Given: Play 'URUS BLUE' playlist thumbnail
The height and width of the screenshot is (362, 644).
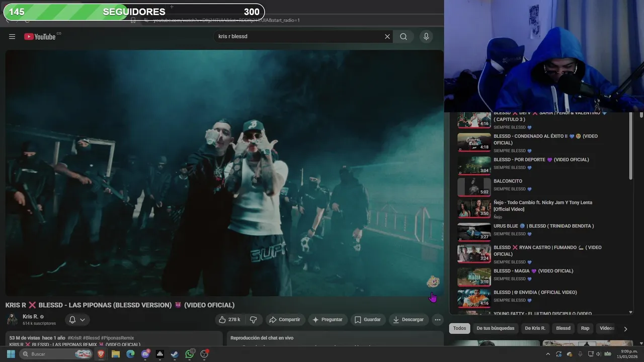Looking at the screenshot, I should pyautogui.click(x=474, y=232).
